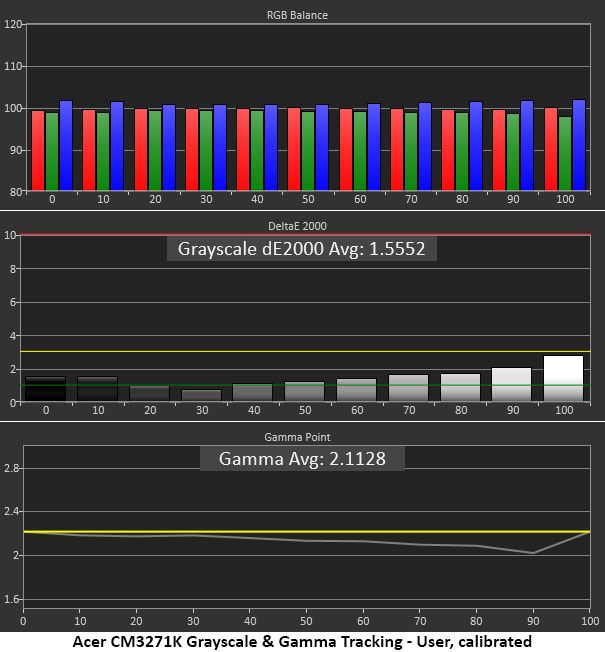The width and height of the screenshot is (605, 652).
Task: Click the 90 label on RGB Balance y-axis
Action: (x=16, y=150)
